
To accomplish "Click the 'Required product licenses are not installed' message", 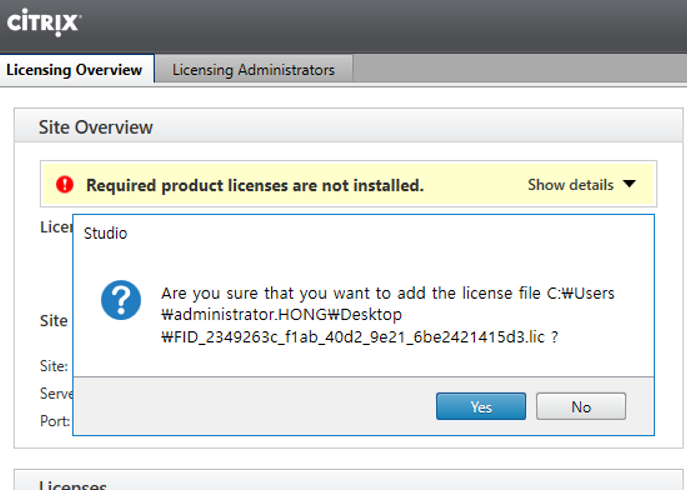I will coord(255,185).
